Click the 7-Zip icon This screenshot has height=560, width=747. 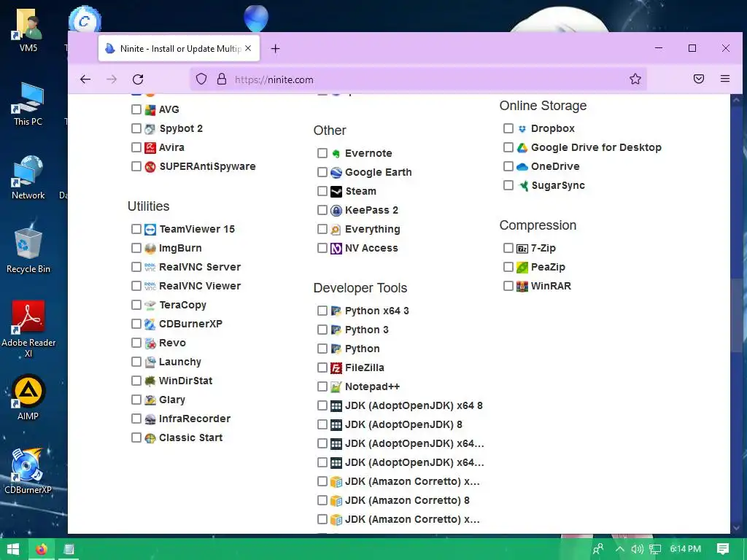(x=522, y=249)
